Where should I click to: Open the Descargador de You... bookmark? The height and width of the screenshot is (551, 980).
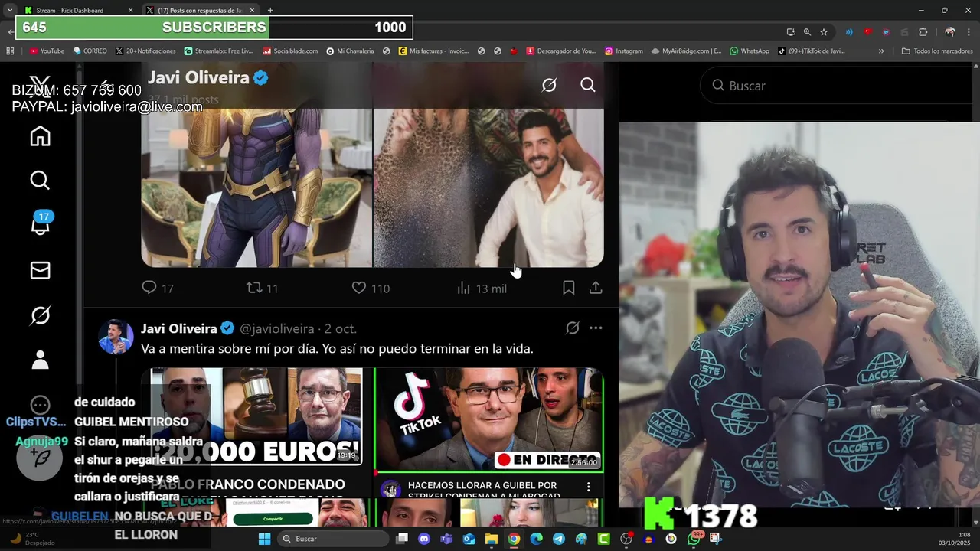point(560,51)
